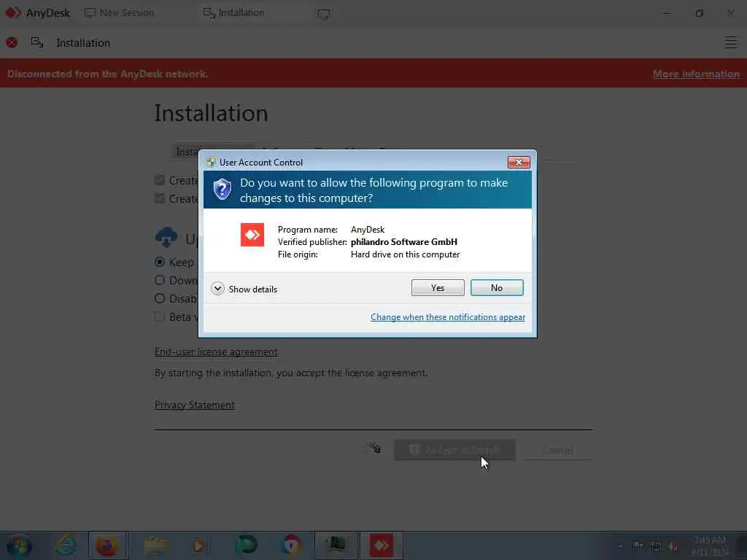Click the User Account Control title bar shield icon

211,162
